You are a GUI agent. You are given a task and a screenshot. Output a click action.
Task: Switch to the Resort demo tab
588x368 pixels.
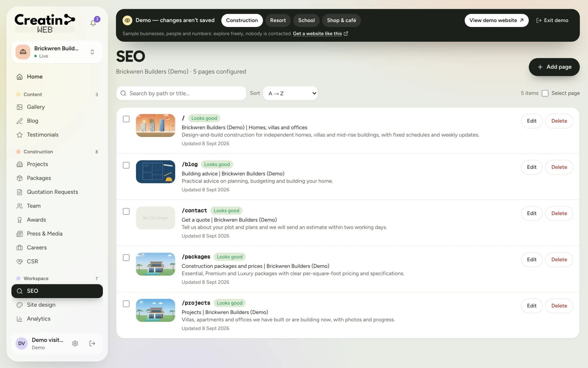(278, 20)
